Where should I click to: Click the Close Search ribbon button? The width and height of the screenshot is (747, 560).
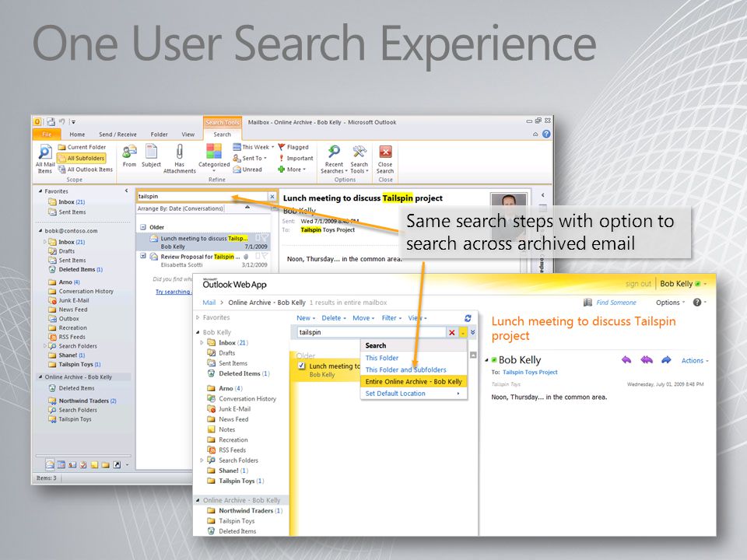pos(385,159)
